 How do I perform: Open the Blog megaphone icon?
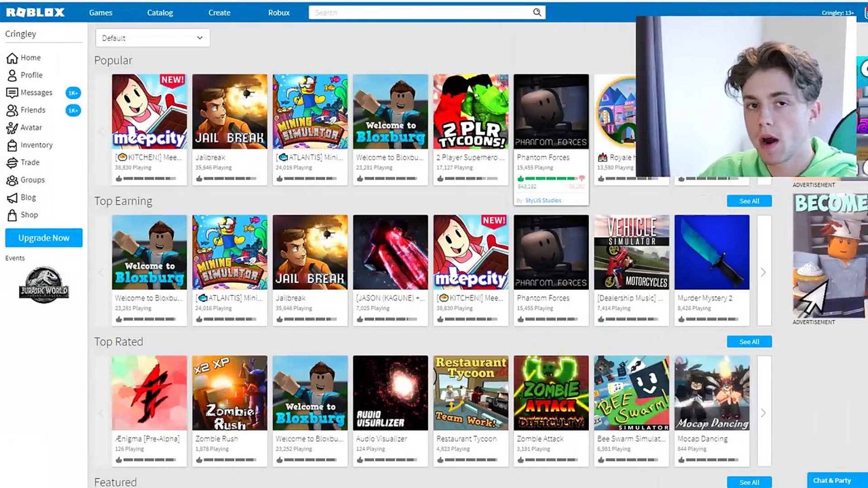[x=12, y=197]
